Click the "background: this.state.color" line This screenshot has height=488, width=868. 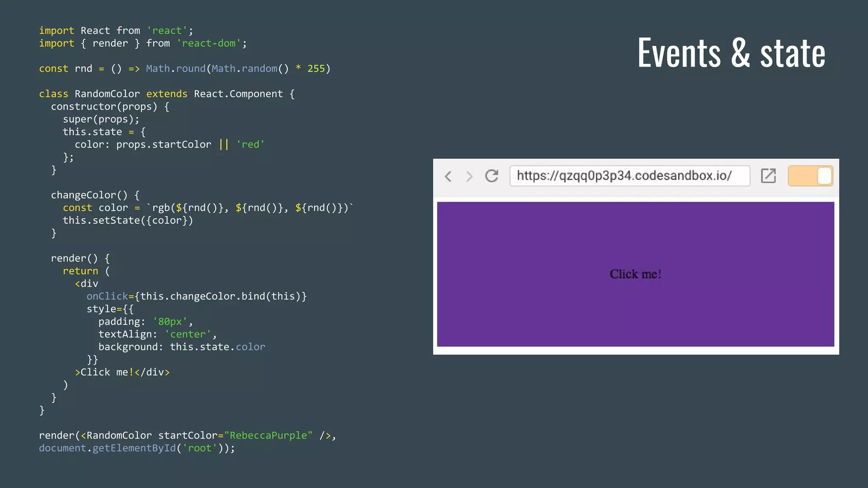point(182,347)
